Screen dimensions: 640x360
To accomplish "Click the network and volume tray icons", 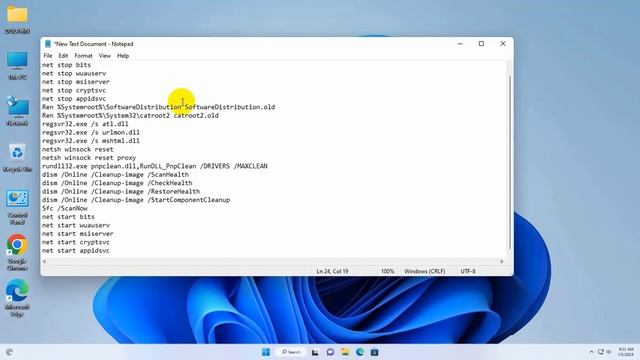I will 604,352.
